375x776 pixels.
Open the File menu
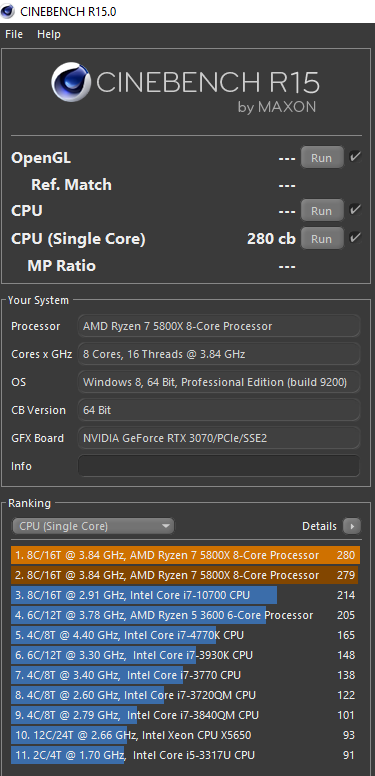click(x=14, y=34)
